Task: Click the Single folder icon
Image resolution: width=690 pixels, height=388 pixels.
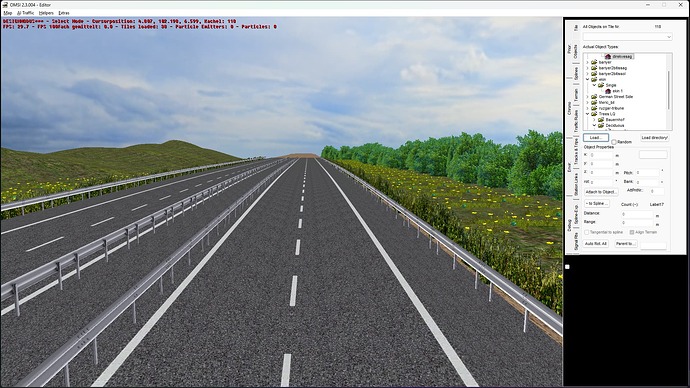Action: tap(601, 85)
